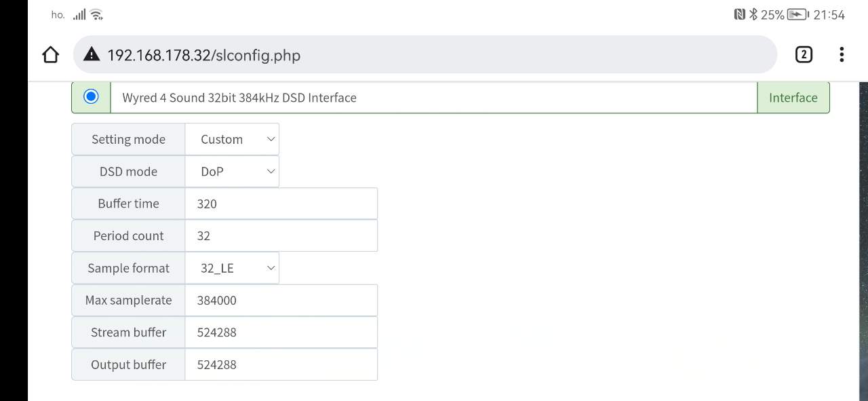Click the Max samplerate label
The height and width of the screenshot is (401, 868).
pos(128,300)
